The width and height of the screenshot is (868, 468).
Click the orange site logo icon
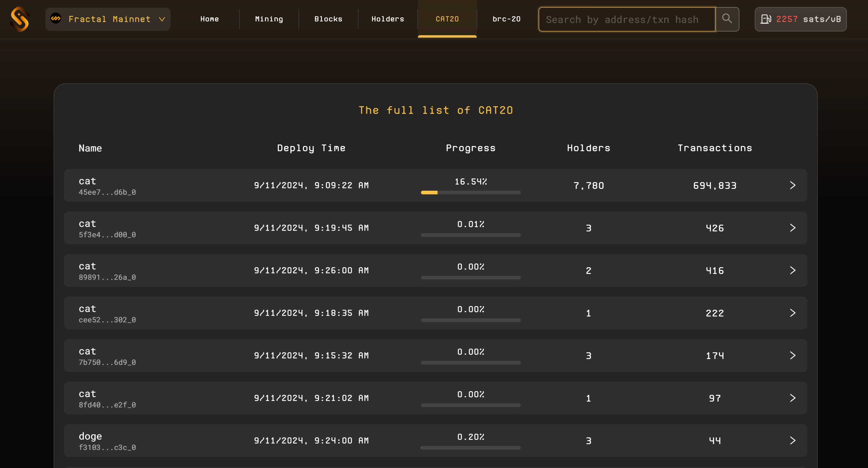[20, 19]
